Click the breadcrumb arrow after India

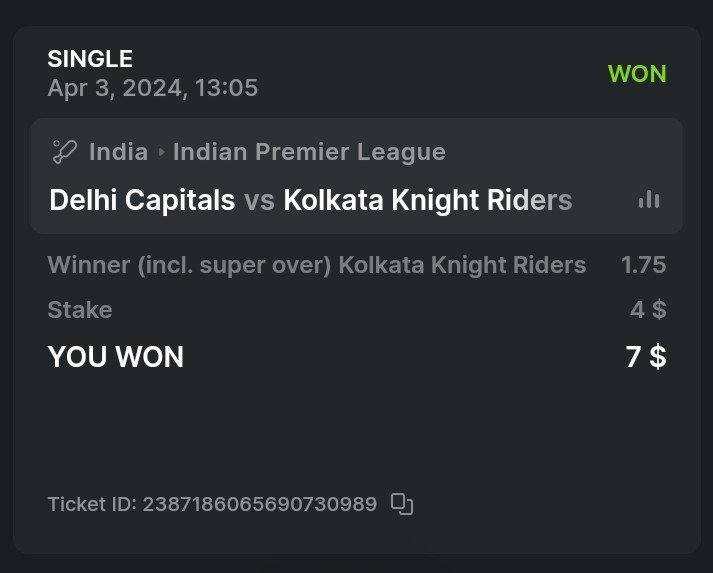(161, 153)
